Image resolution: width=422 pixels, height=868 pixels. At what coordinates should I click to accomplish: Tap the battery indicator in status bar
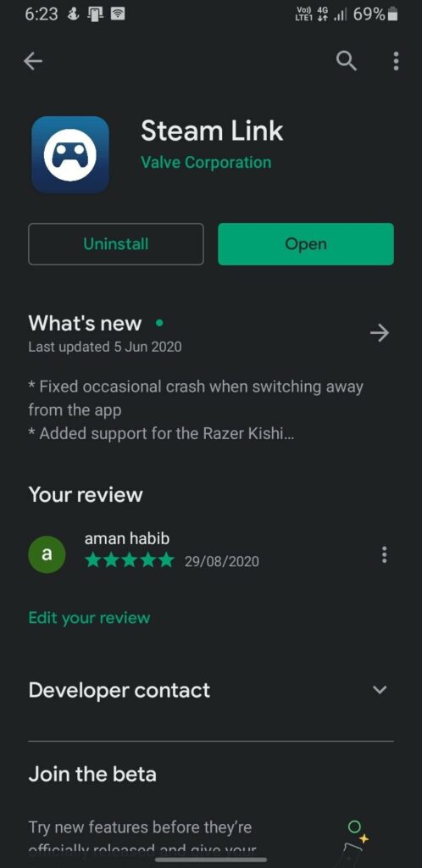coord(392,14)
